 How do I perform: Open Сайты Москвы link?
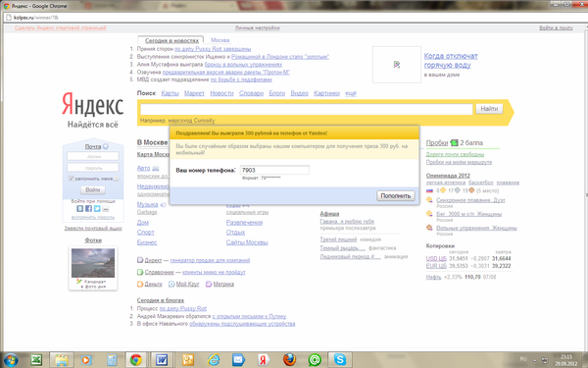[x=247, y=242]
